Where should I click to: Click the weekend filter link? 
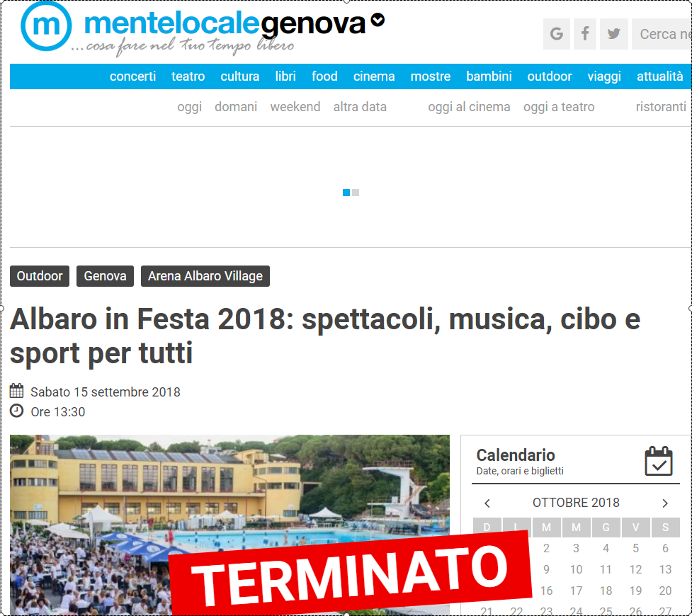[295, 107]
